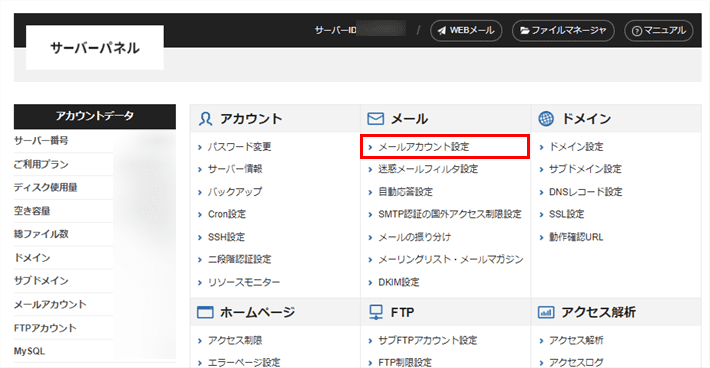Click サーバー番号 row label
Image resolution: width=710 pixels, height=368 pixels.
click(x=41, y=141)
